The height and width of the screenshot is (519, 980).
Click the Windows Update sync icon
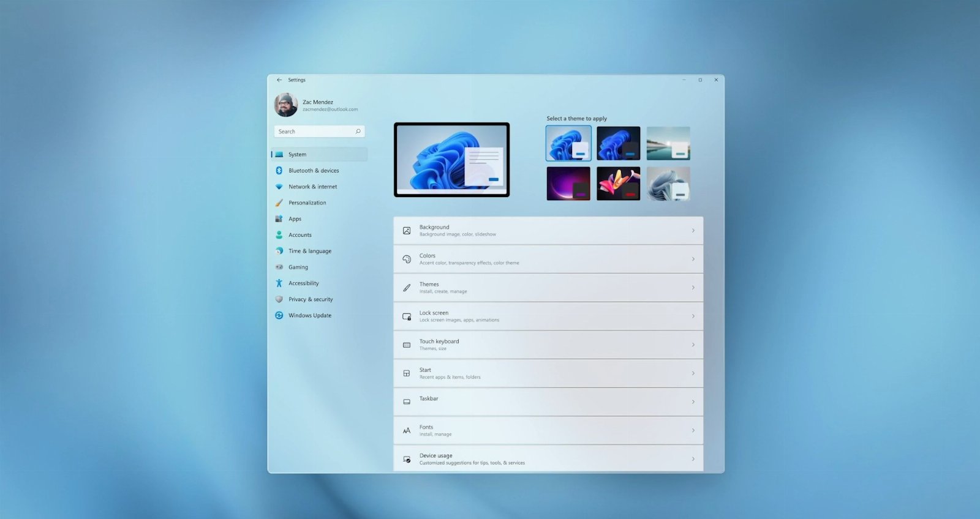click(x=279, y=316)
